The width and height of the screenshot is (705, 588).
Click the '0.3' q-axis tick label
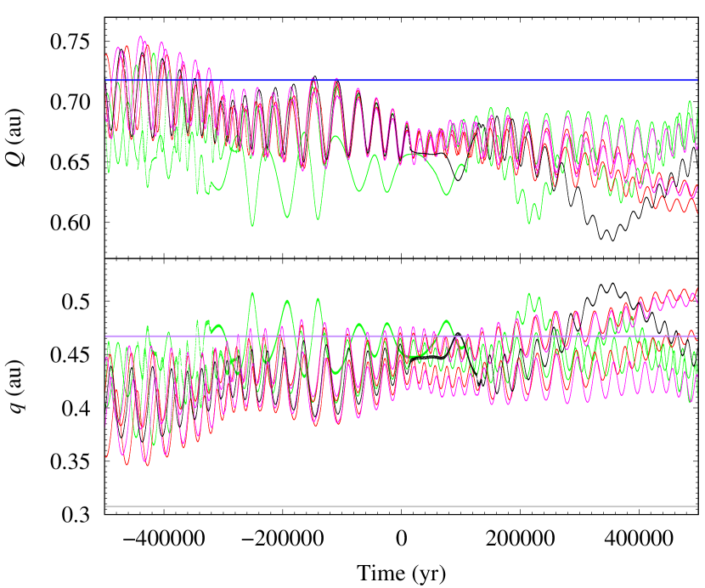[76, 515]
